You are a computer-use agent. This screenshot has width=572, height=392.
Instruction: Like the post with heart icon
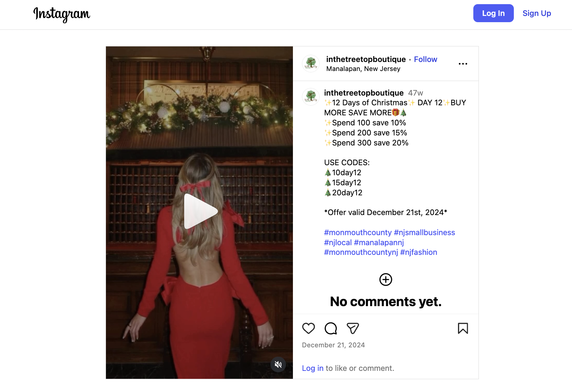309,328
